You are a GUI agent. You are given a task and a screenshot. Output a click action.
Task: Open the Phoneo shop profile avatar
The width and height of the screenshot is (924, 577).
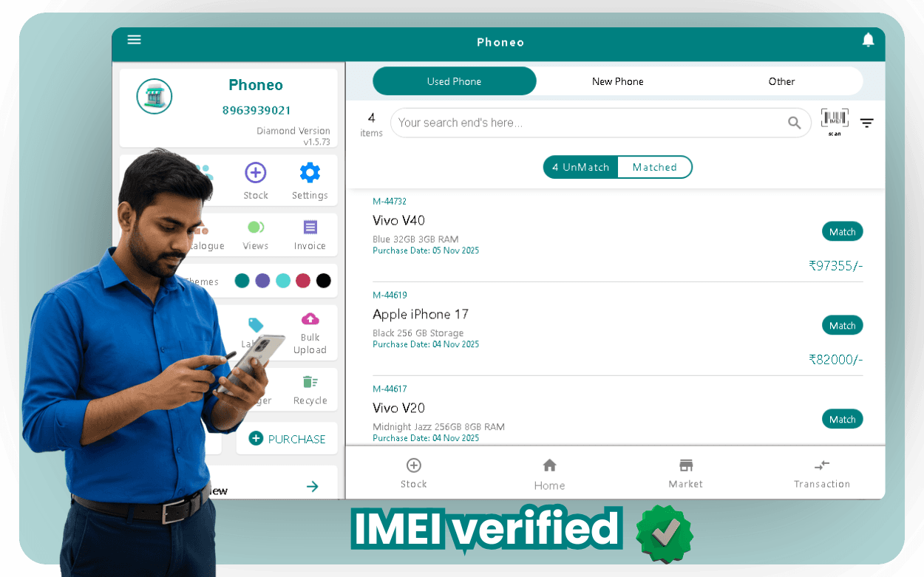[154, 96]
